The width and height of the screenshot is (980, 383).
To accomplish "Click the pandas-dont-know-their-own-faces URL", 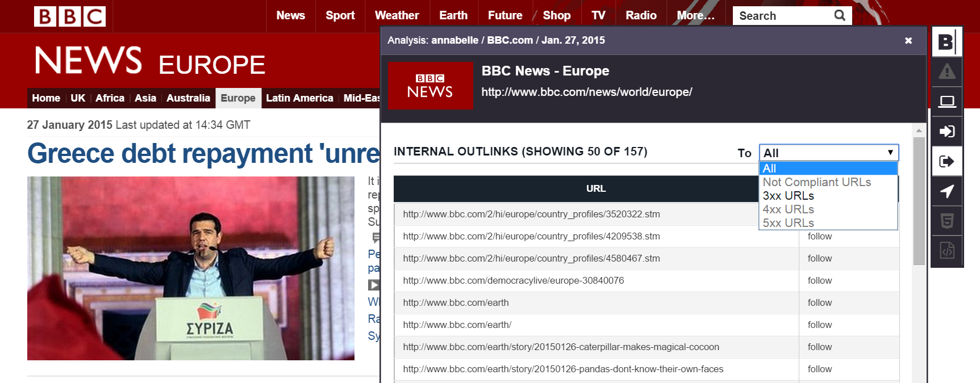I will pos(563,369).
